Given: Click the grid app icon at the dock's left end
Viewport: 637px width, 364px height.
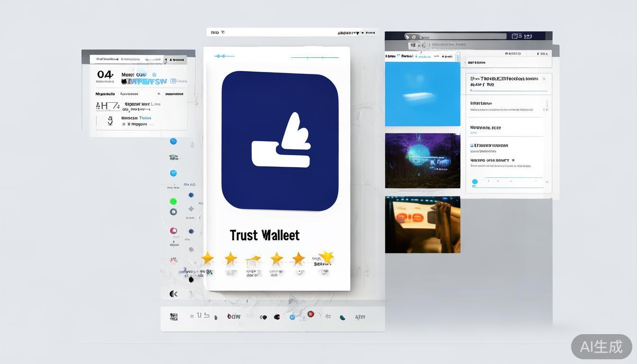Looking at the screenshot, I should [174, 316].
